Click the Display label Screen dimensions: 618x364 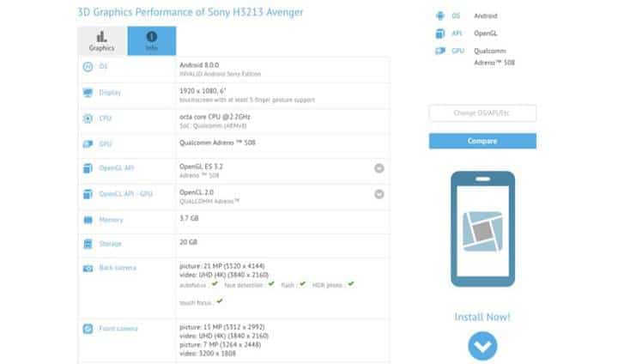110,93
